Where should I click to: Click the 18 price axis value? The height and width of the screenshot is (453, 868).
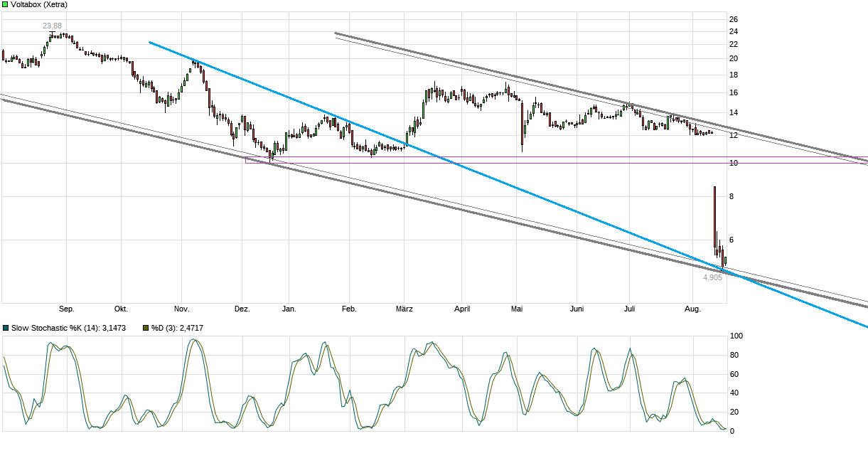point(734,75)
